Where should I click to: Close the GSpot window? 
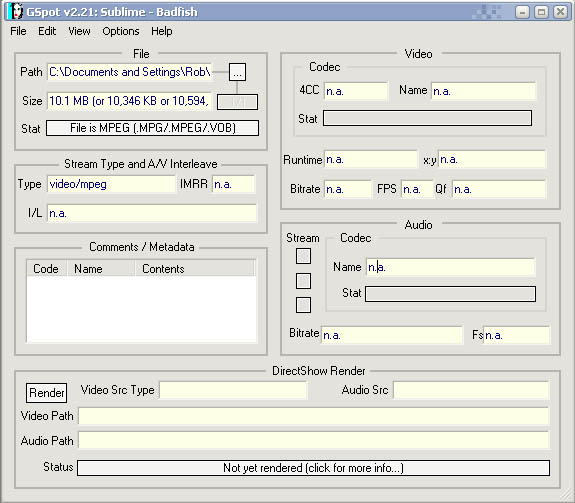[x=560, y=12]
